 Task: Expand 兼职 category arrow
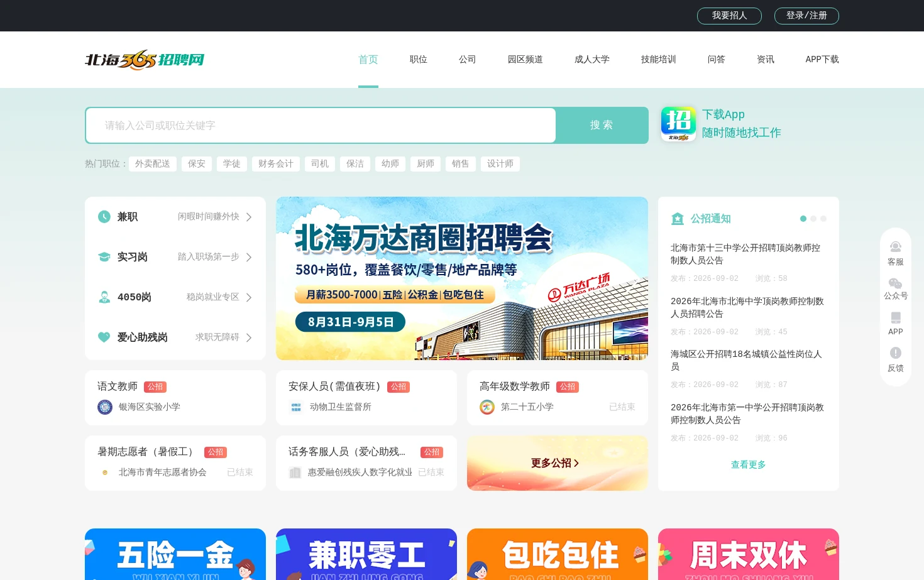click(x=249, y=217)
